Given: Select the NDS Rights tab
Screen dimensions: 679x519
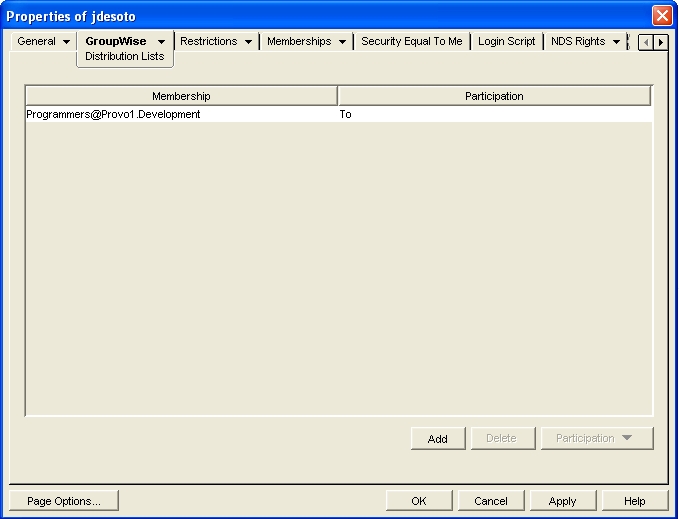Looking at the screenshot, I should tap(578, 41).
